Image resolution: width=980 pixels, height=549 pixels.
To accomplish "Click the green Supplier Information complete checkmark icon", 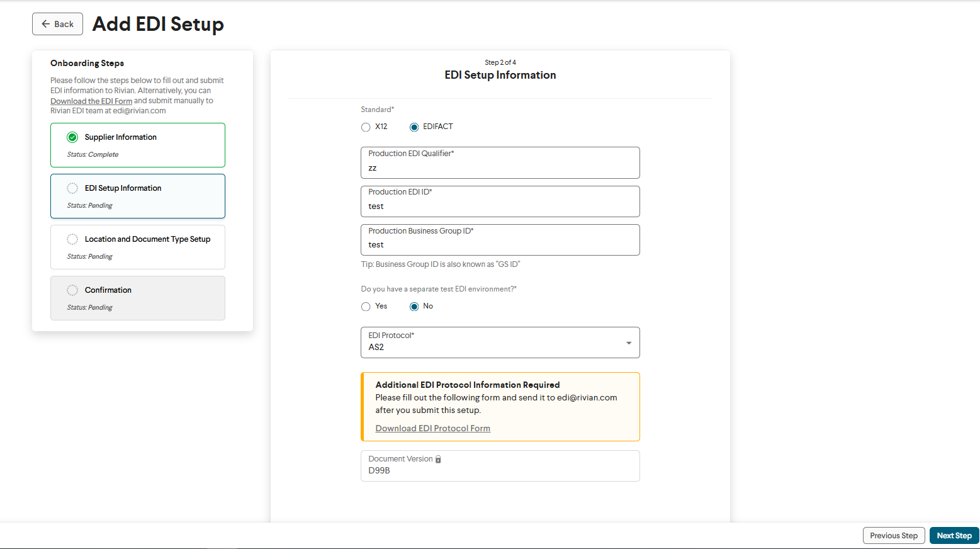I will [72, 137].
